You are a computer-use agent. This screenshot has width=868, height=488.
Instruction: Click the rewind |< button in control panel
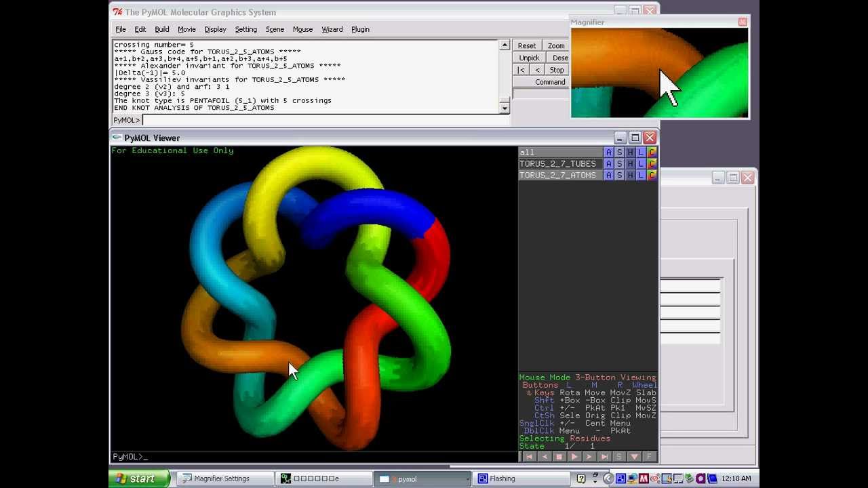click(x=521, y=70)
